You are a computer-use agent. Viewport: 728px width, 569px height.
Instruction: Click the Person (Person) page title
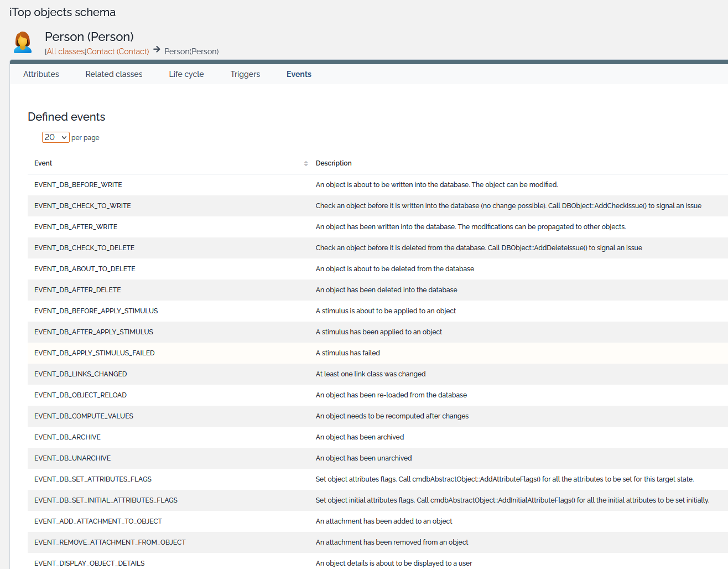89,37
